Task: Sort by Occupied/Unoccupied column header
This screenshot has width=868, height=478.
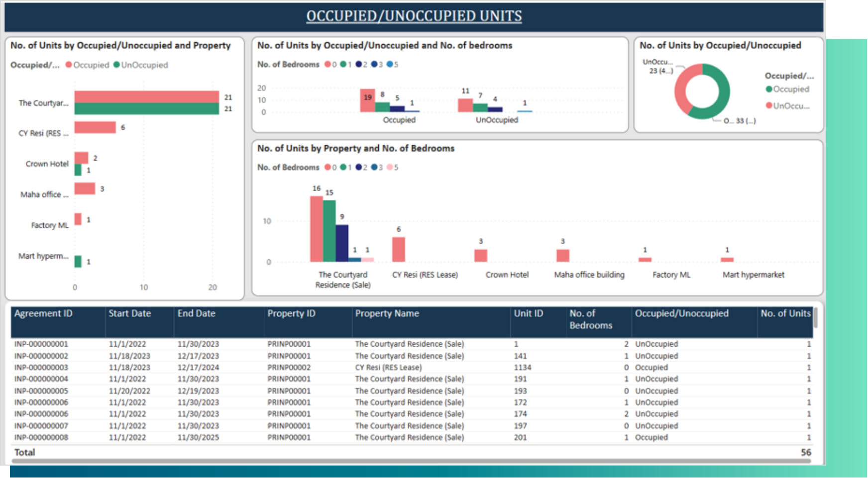Action: [x=681, y=314]
